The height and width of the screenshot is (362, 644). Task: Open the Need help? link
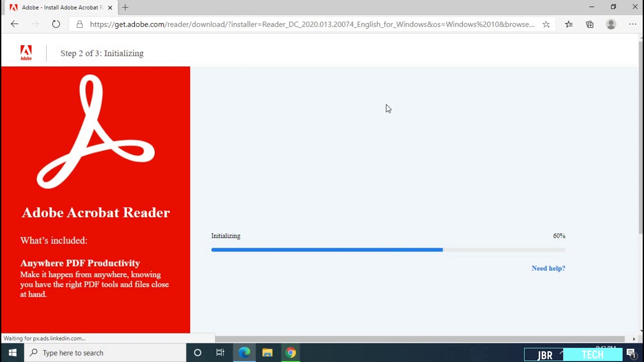point(548,268)
